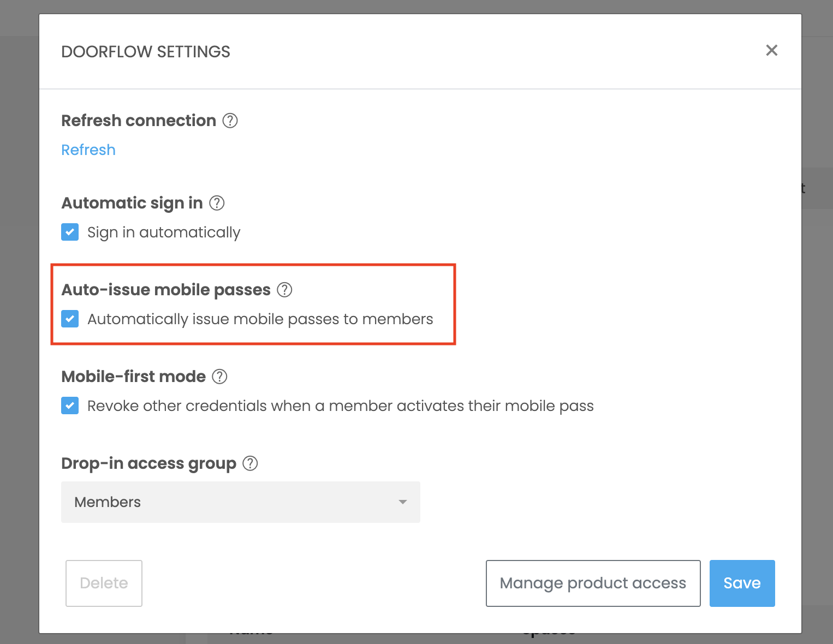Click the dropdown arrow beside Members
Viewport: 833px width, 644px height.
[x=403, y=502]
